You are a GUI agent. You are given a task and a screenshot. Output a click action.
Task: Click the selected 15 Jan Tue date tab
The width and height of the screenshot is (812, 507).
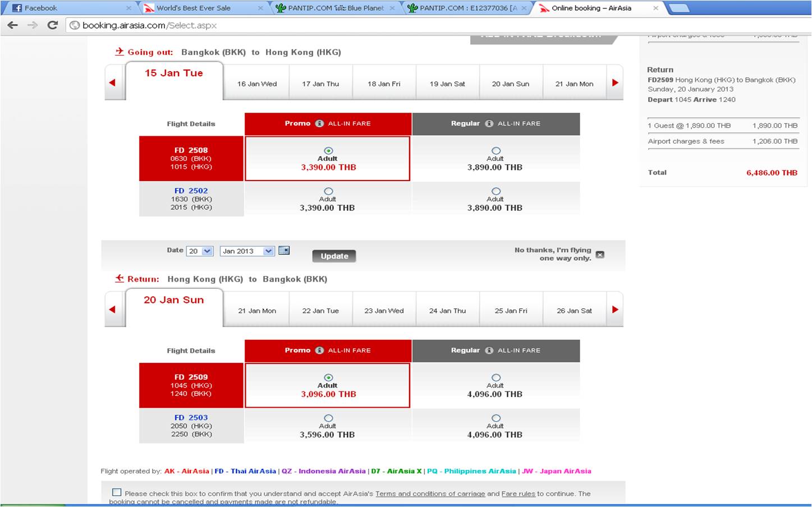click(x=174, y=81)
